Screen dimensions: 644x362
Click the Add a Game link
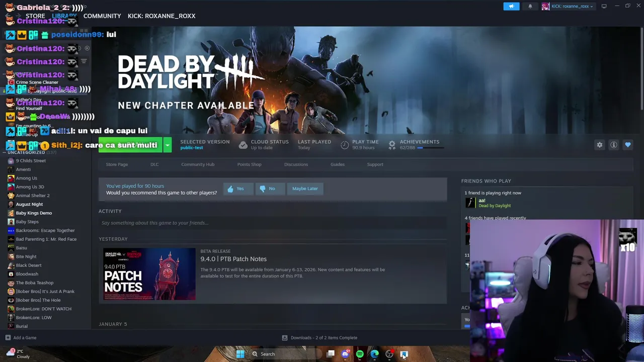(x=25, y=338)
